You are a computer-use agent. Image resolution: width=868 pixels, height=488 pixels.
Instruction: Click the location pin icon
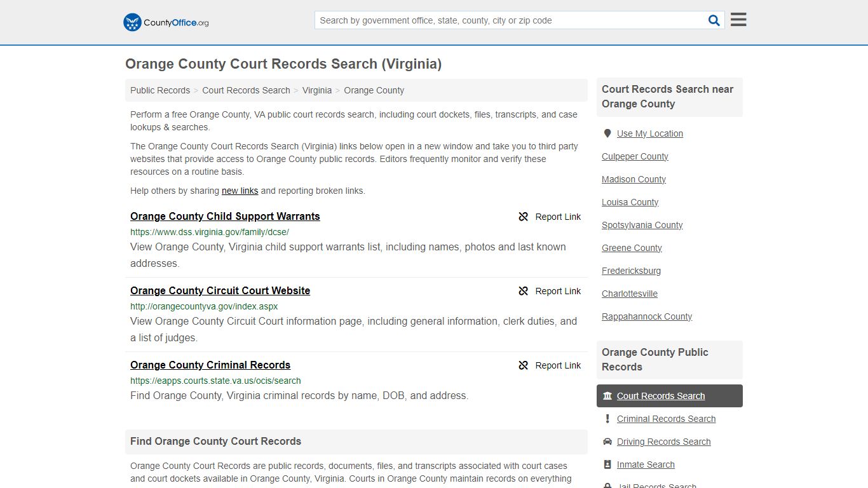point(607,133)
